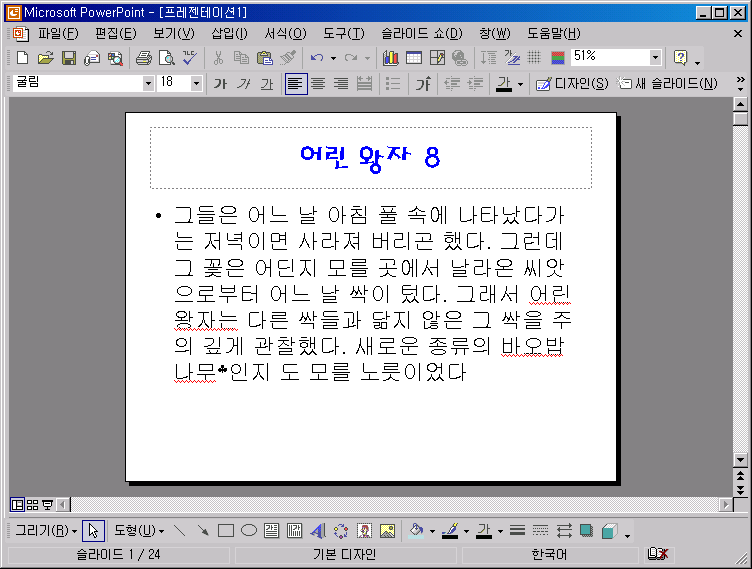The image size is (752, 569).
Task: Expand the font size dropdown
Action: coord(196,84)
